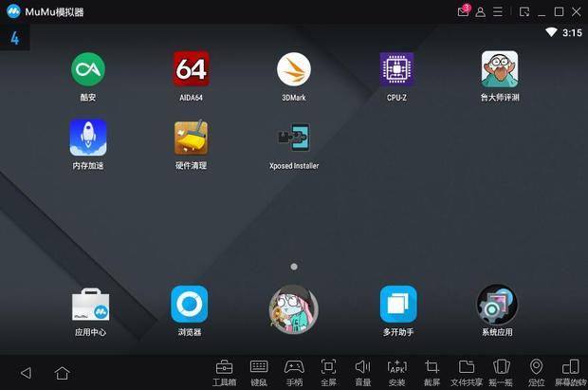Open the 酷安 app store

(x=88, y=69)
